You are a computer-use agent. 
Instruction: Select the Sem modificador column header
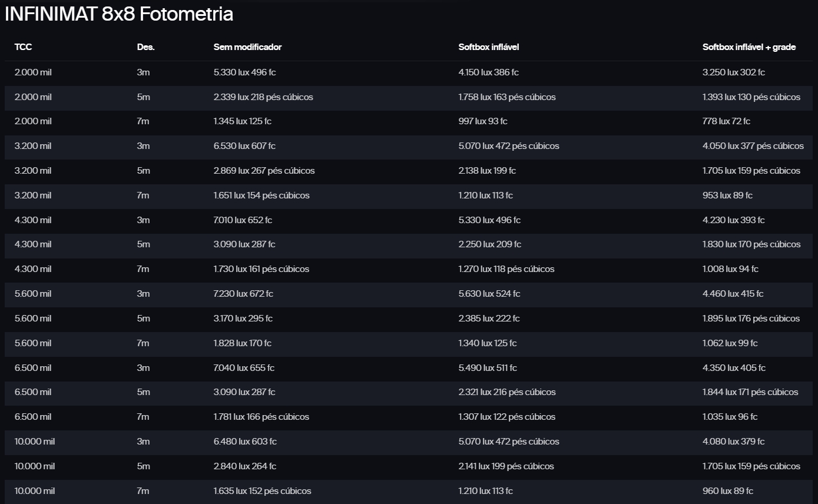(247, 47)
